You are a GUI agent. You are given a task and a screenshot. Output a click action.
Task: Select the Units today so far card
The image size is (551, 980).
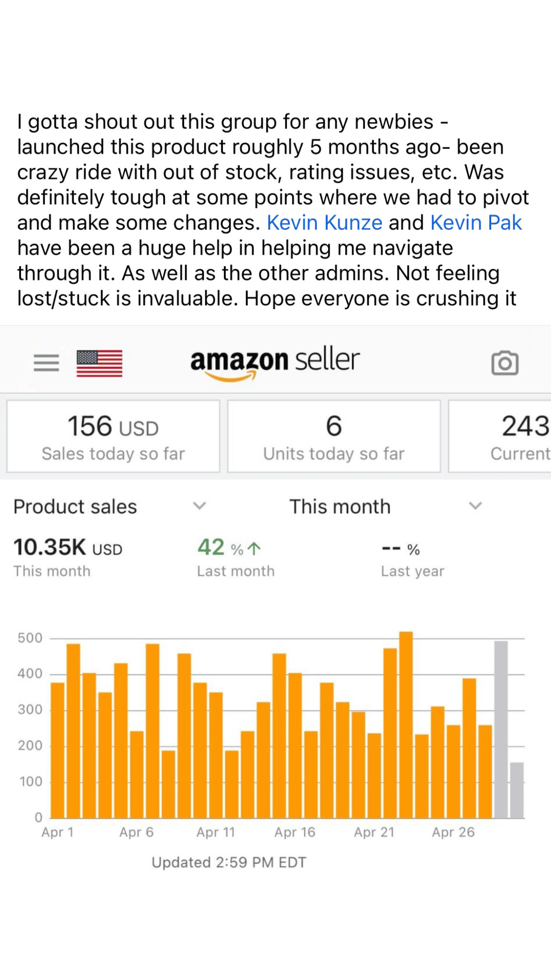pos(334,436)
